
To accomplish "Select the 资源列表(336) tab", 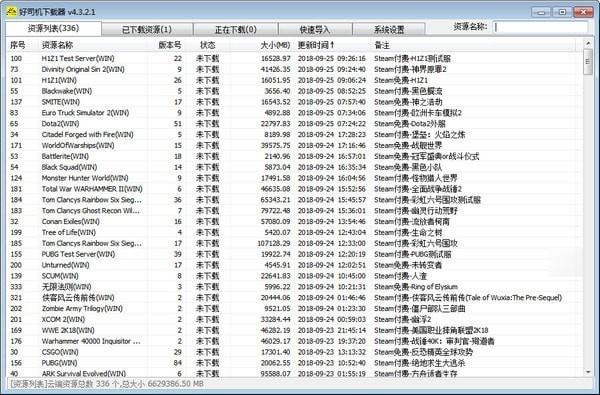I will click(54, 28).
